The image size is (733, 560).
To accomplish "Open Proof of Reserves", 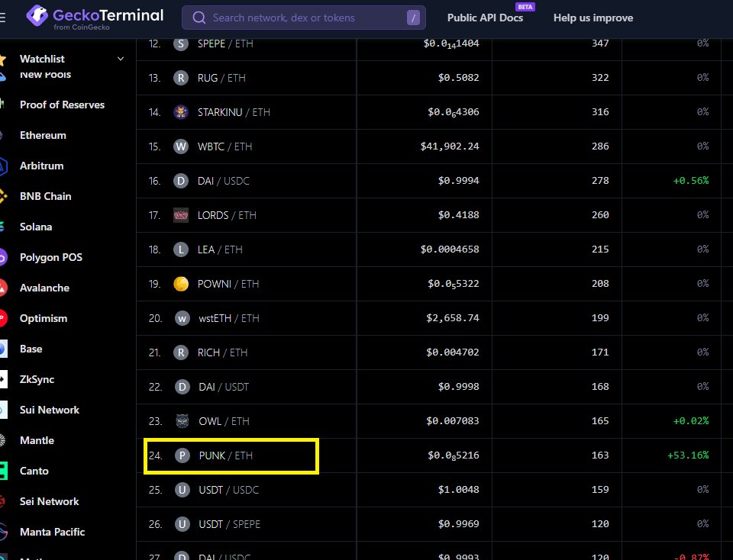I will point(62,105).
